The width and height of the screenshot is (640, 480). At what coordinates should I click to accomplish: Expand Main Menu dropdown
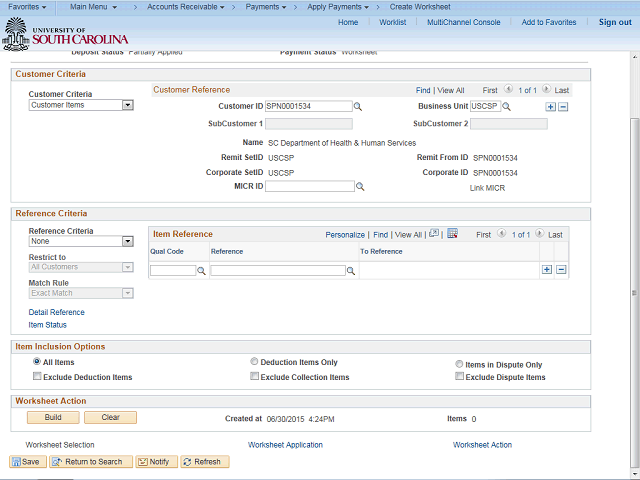93,7
